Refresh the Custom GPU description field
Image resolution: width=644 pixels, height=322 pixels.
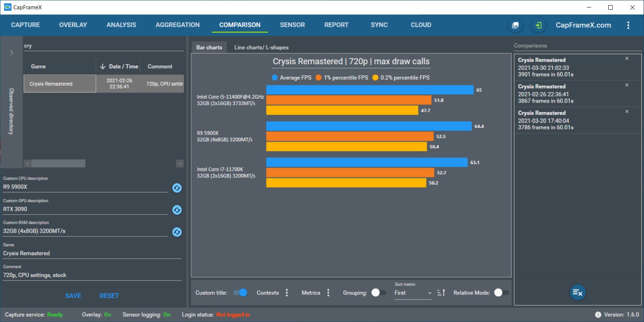click(x=177, y=210)
